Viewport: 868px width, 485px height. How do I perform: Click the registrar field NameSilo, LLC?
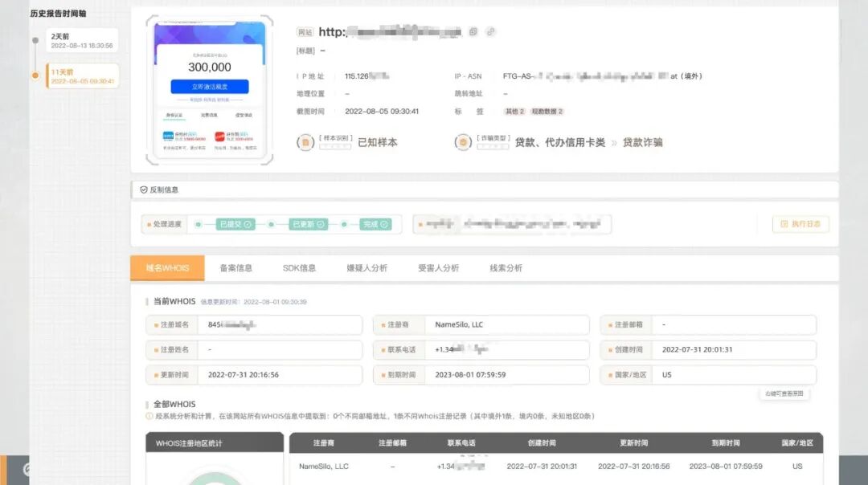(x=481, y=324)
